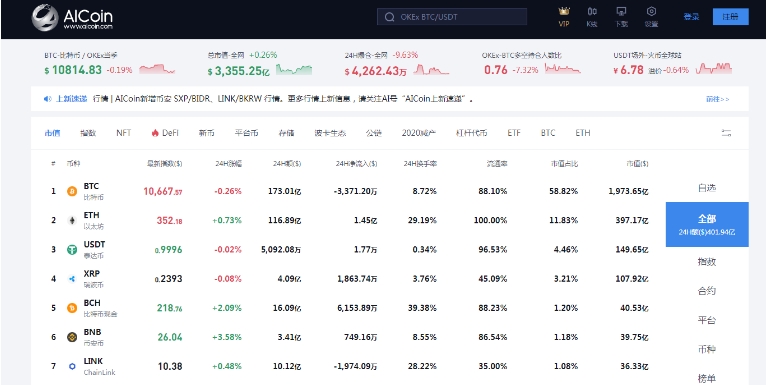Open the BTC OKEx 10814.83 ticker
Image resolution: width=767 pixels, height=385 pixels.
click(x=88, y=65)
